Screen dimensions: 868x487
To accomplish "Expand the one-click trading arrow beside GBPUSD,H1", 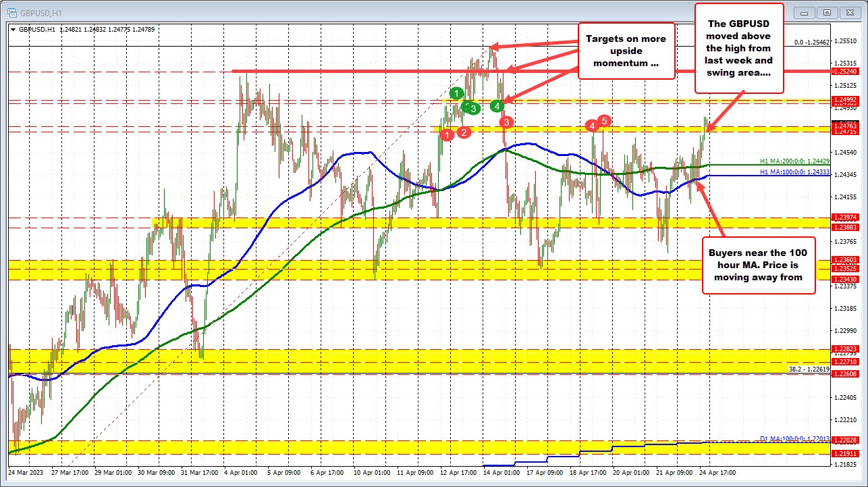I will click(x=13, y=29).
